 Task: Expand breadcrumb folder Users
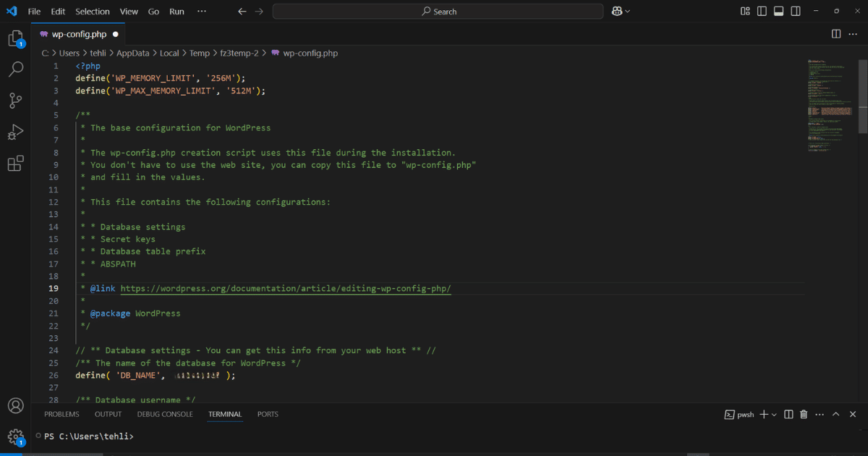click(x=69, y=53)
